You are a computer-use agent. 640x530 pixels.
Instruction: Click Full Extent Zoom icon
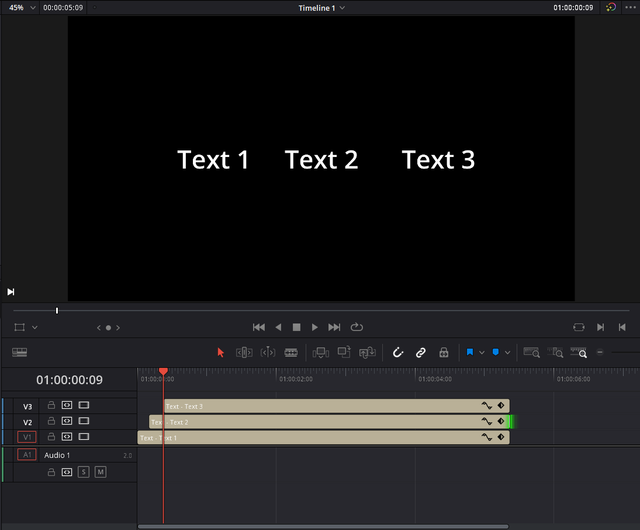pos(531,352)
